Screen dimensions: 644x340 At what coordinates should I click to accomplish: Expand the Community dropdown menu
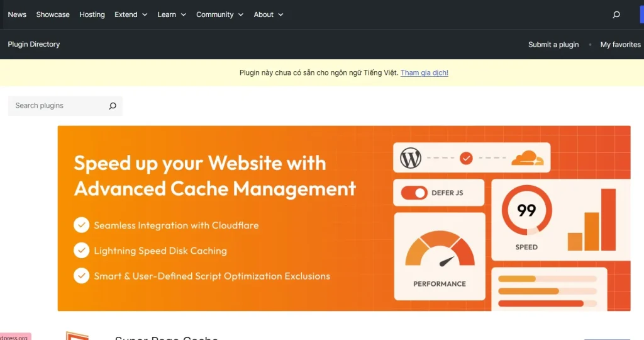(x=219, y=14)
